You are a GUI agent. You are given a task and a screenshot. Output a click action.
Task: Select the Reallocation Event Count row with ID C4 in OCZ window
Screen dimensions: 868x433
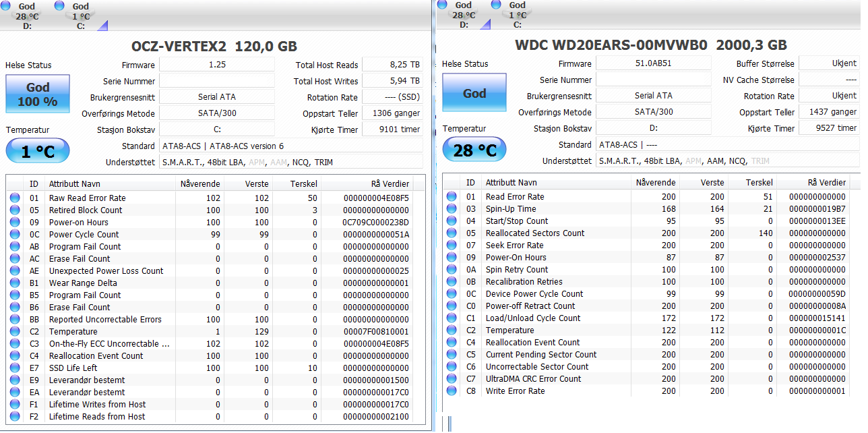coord(216,356)
